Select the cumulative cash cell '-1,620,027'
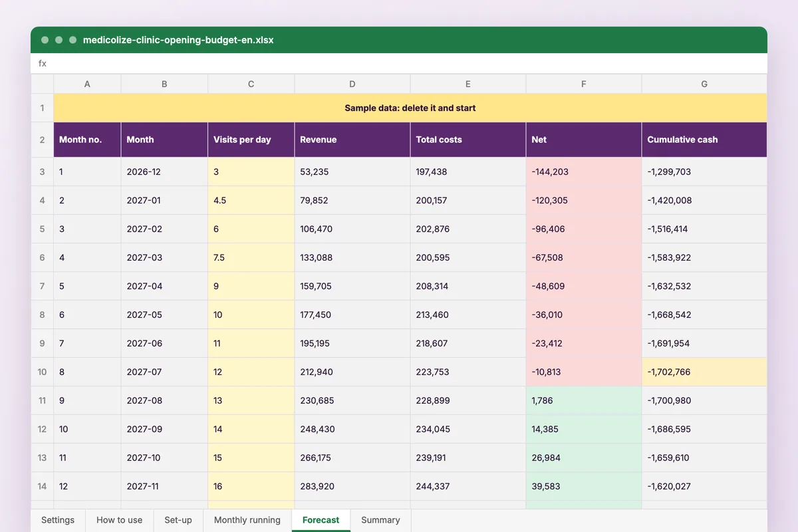The height and width of the screenshot is (532, 798). 704,486
